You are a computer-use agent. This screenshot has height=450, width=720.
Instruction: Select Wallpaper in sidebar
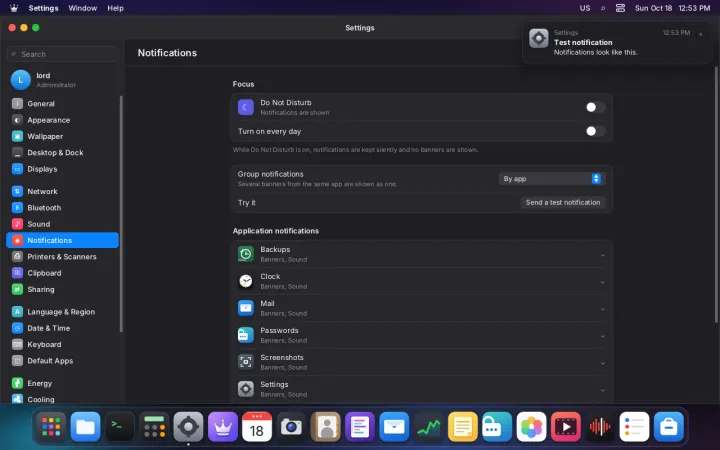point(62,136)
